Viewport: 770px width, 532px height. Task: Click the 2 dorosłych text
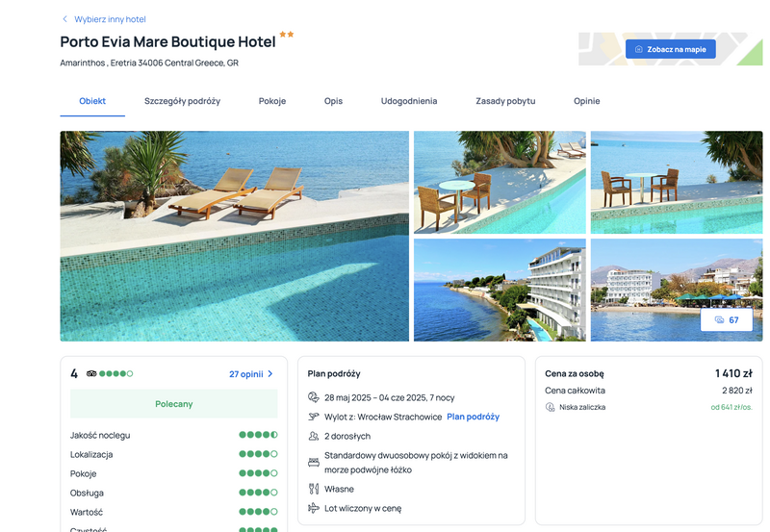click(x=347, y=437)
